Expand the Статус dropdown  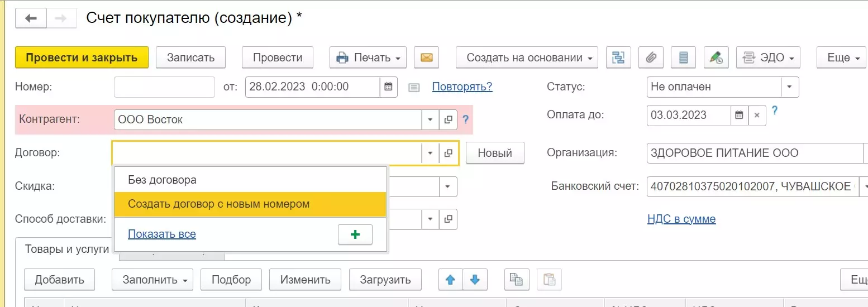pyautogui.click(x=789, y=87)
